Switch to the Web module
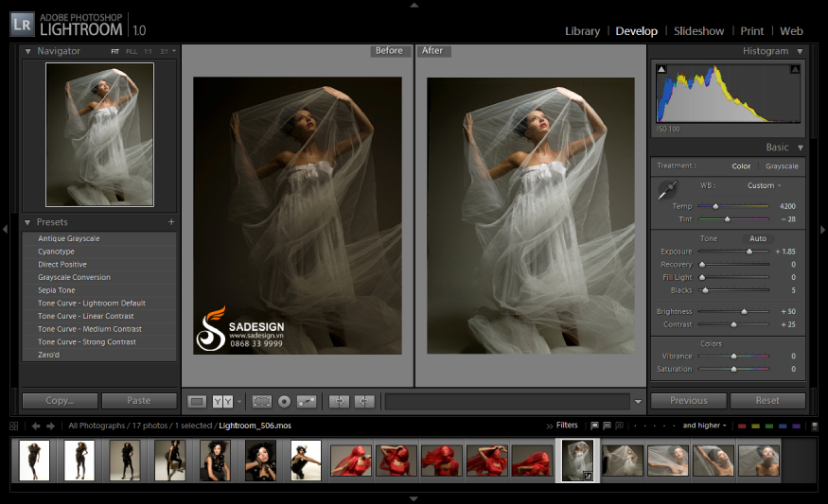Viewport: 828px width, 504px height. [x=791, y=31]
